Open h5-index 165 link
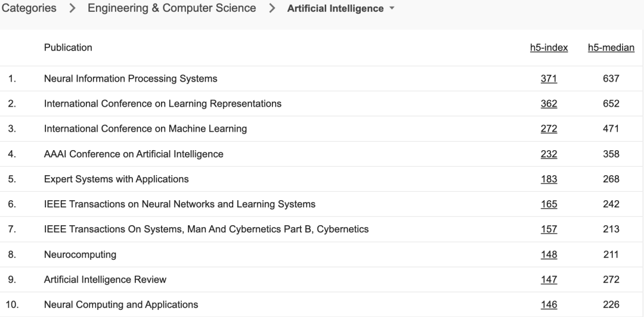This screenshot has width=644, height=317. point(549,204)
